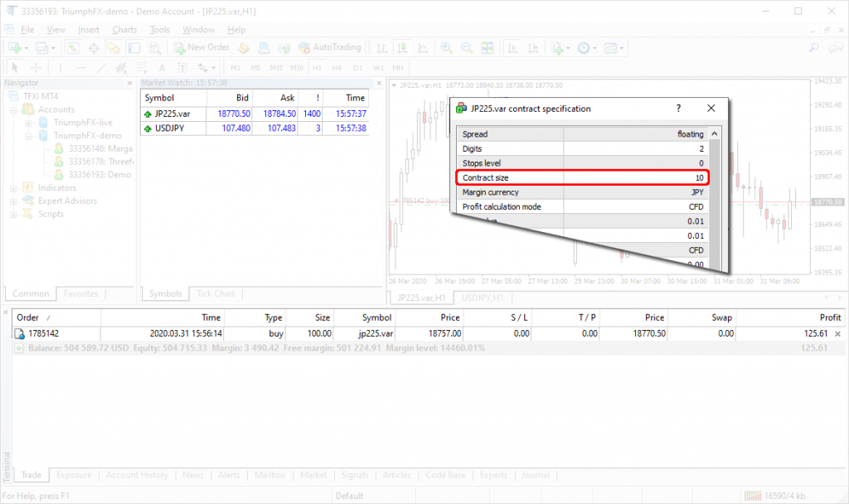Viewport: 849px width, 504px height.
Task: Select the text label tool
Action: [x=182, y=68]
